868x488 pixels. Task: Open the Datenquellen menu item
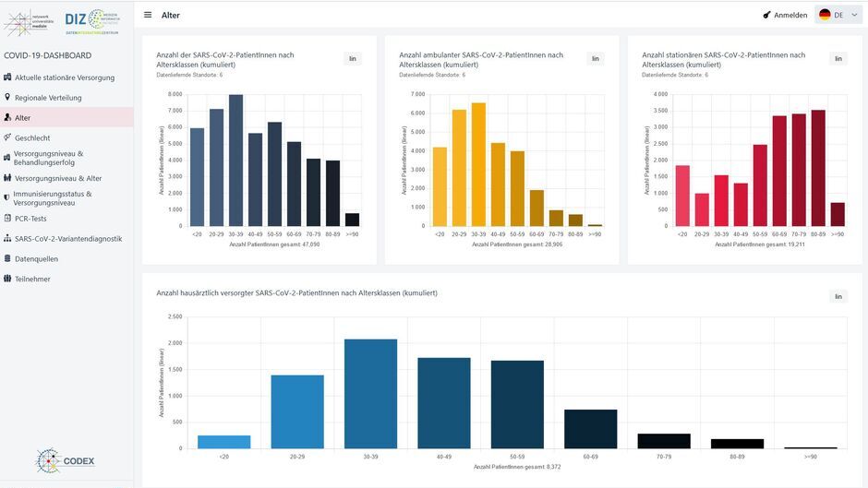[66, 258]
